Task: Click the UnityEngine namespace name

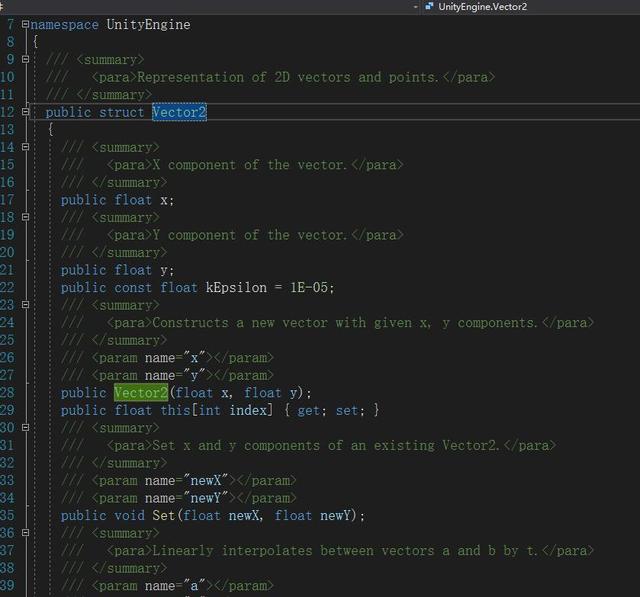Action: 148,24
